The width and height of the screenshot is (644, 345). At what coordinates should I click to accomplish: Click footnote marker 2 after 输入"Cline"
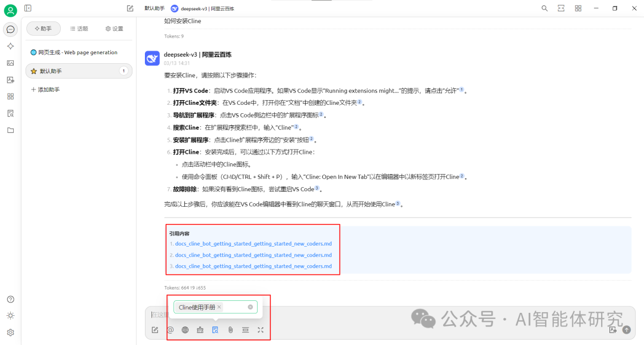[x=296, y=126]
